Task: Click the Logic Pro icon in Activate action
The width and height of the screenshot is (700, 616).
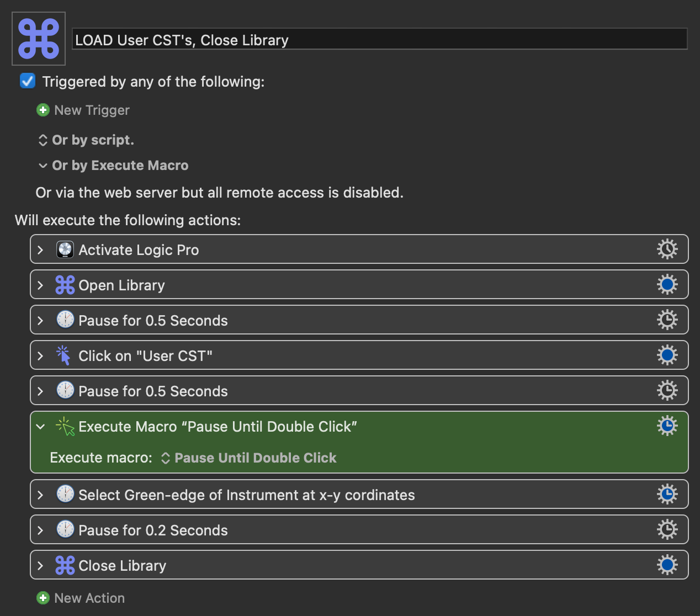Action: (65, 249)
